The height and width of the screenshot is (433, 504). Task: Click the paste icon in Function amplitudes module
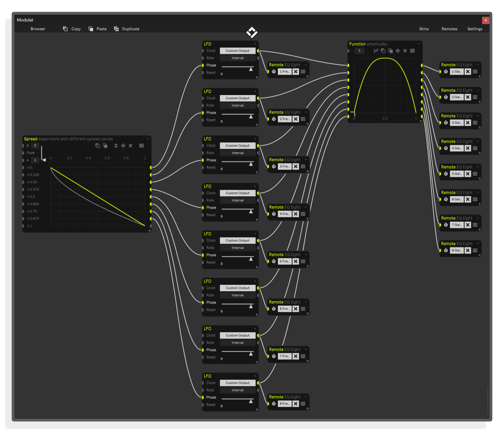pos(390,51)
